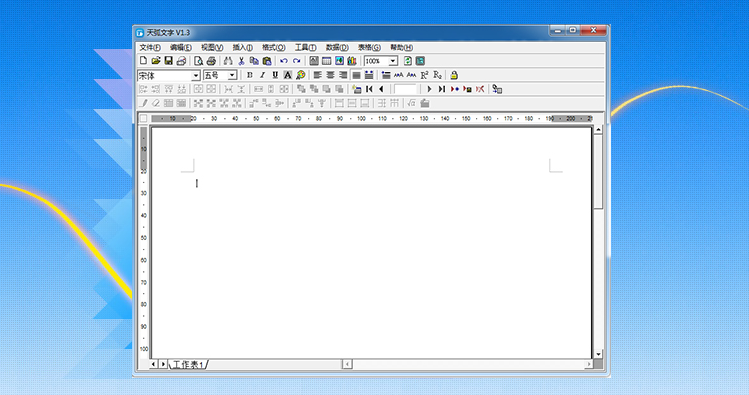Viewport: 749px width, 395px height.
Task: Insert a chart with the bar graph icon
Action: (352, 61)
